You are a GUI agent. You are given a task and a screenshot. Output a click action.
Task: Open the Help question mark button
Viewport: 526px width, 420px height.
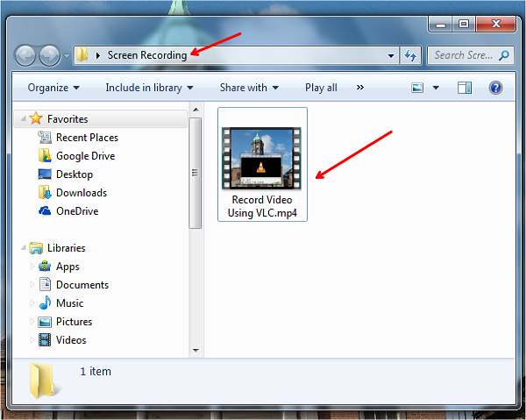click(495, 88)
